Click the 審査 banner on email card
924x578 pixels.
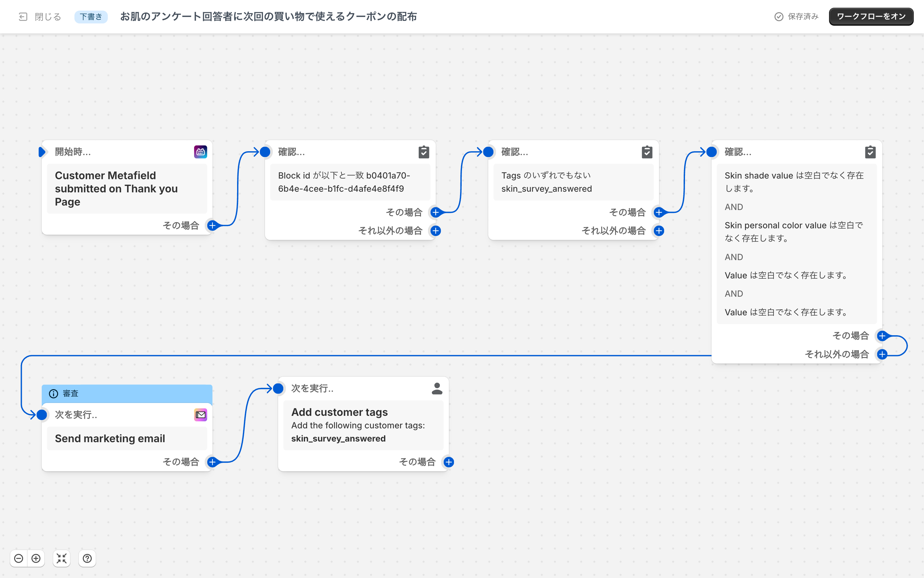[x=127, y=393]
